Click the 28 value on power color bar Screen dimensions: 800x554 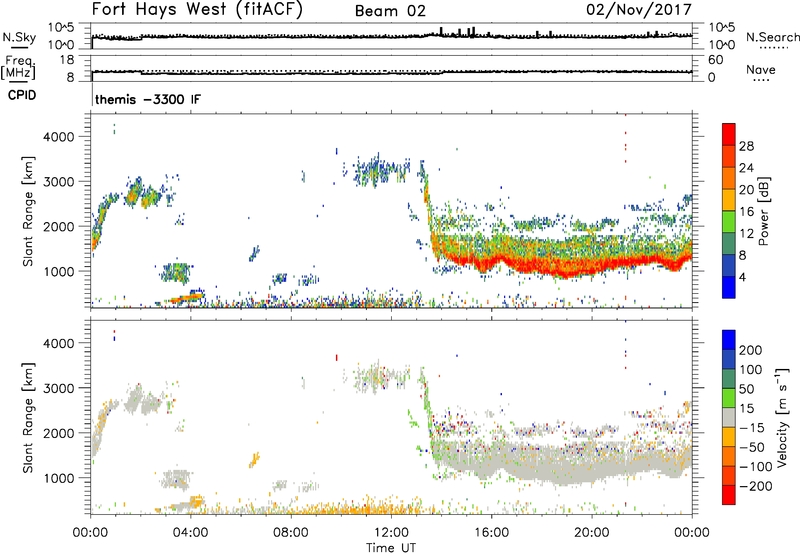[x=746, y=146]
